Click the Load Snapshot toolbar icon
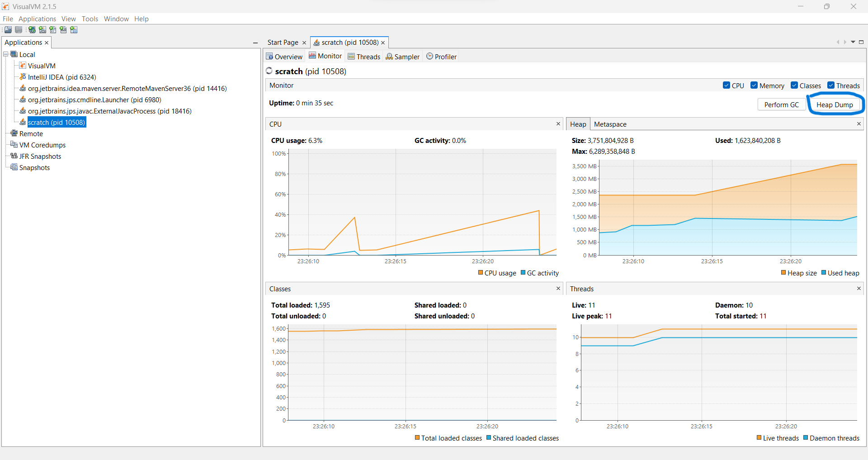Viewport: 868px width, 460px height. (x=8, y=30)
